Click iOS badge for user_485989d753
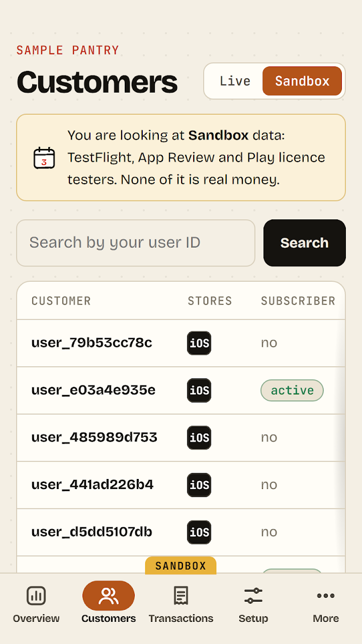 tap(199, 438)
